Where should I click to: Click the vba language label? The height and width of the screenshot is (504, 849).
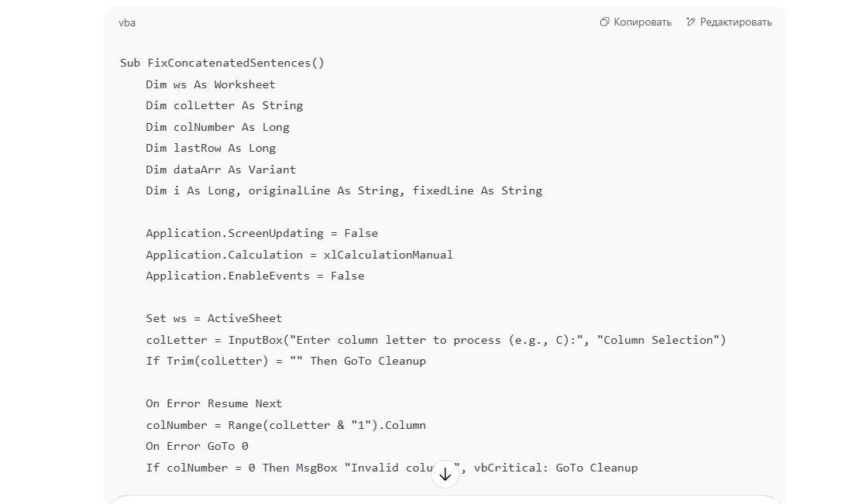pyautogui.click(x=127, y=22)
